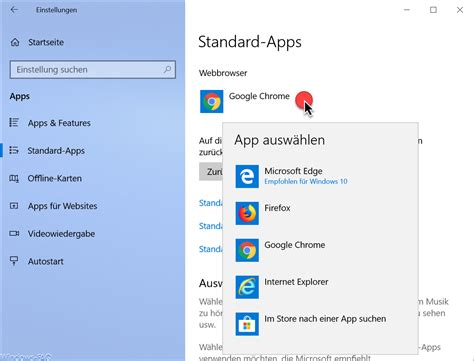
Task: Click the Apps für Websites icon
Action: [x=14, y=206]
